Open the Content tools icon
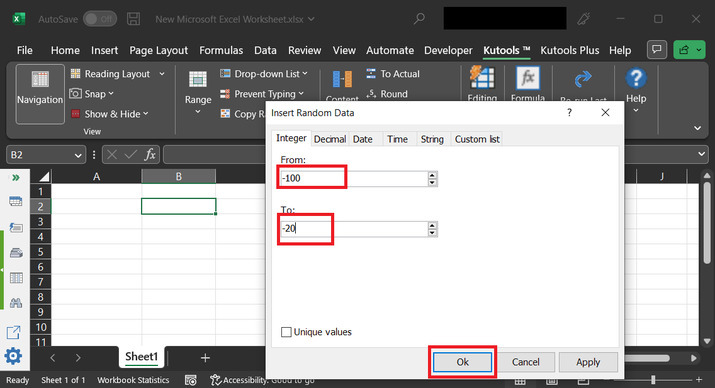The width and height of the screenshot is (715, 388). (342, 80)
